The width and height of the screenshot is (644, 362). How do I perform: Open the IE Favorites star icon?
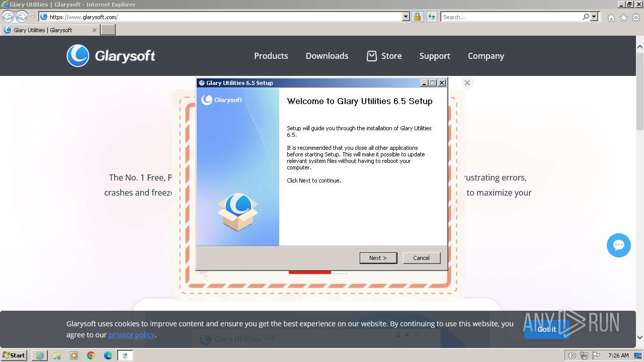pos(623,18)
